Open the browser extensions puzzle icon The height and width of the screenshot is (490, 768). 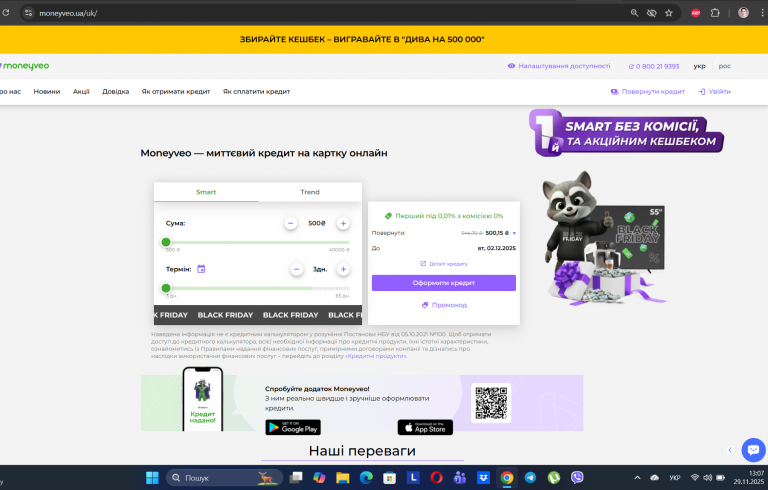[x=715, y=13]
